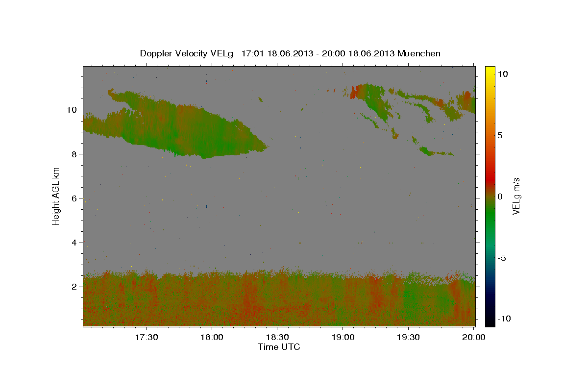Click the 18:30 time tick label
Image resolution: width=588 pixels, height=392 pixels.
[277, 338]
